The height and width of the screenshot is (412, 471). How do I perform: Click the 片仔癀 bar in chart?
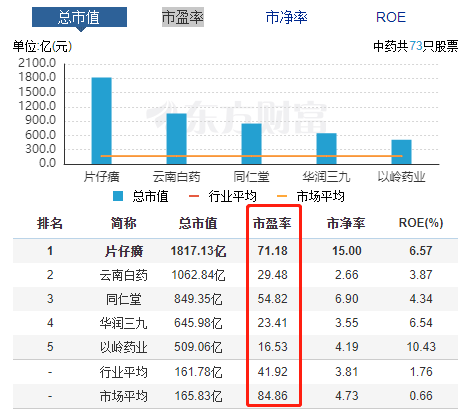[x=102, y=121]
